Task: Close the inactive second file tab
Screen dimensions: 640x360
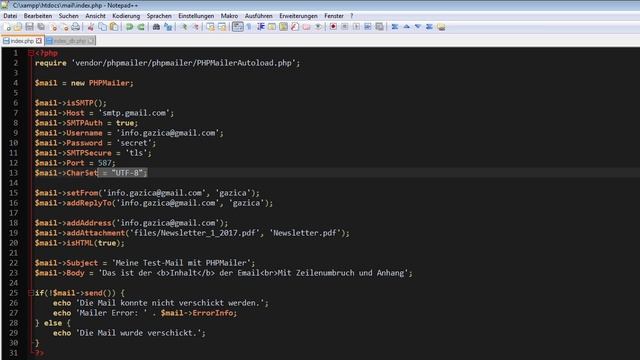Action: (91, 41)
